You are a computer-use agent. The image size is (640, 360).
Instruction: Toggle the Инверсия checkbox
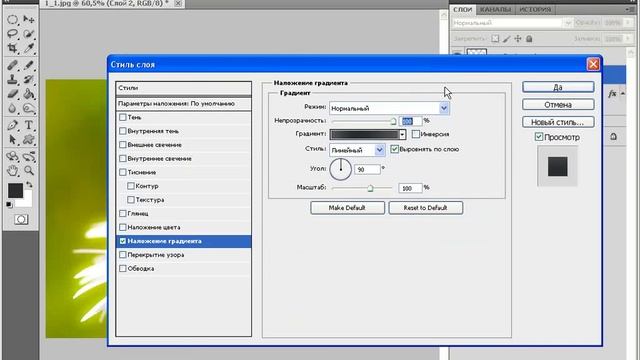(416, 134)
